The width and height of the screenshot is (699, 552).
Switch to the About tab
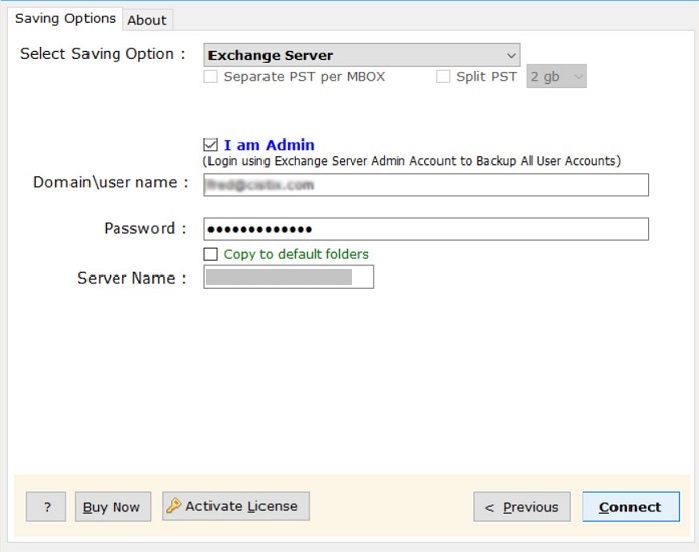(147, 20)
